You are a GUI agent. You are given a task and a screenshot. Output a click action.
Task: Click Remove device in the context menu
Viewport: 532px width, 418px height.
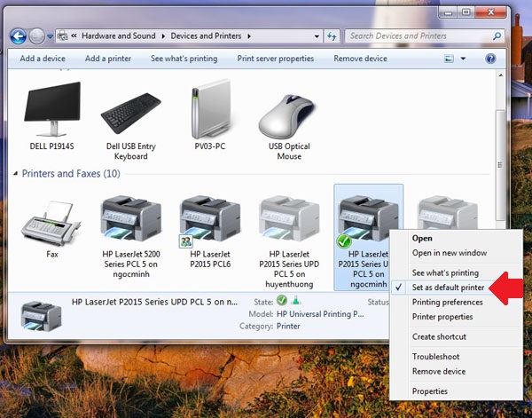(438, 371)
